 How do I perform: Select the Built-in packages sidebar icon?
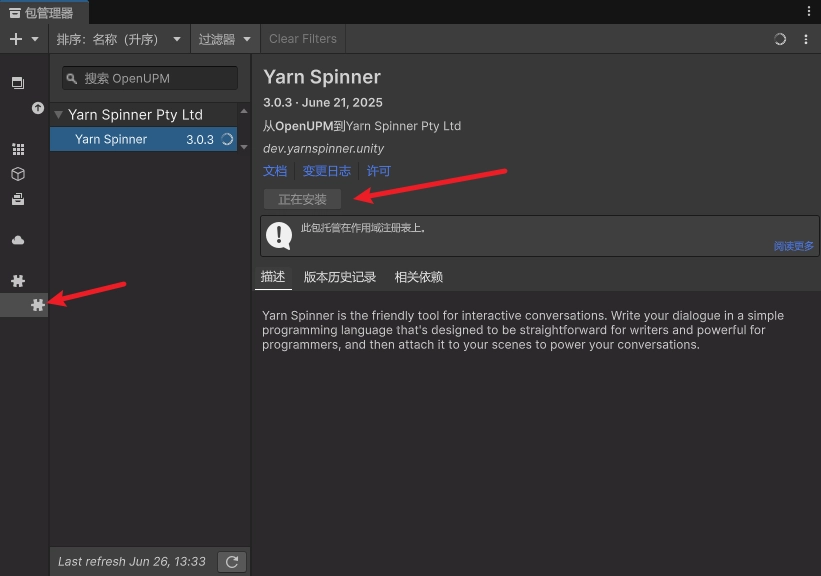coord(18,199)
